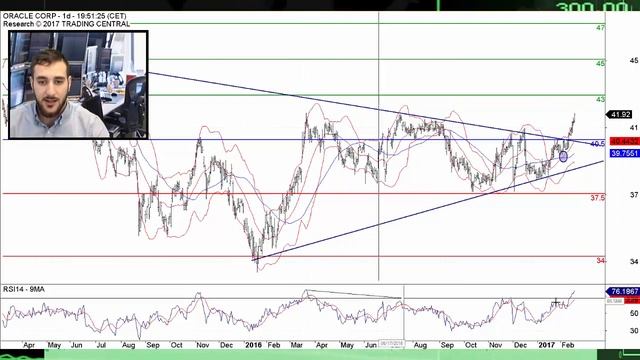
Task: Click the Jul month label on time axis
Action: tap(101, 345)
